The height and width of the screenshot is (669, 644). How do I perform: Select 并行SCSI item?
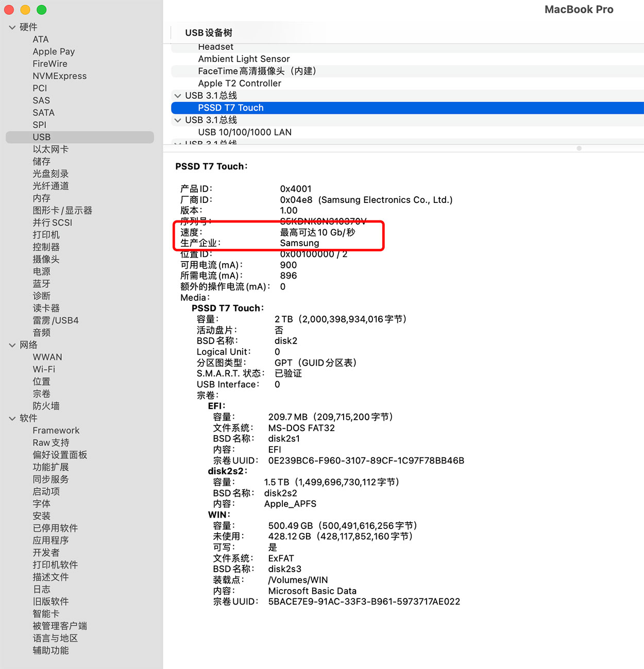pyautogui.click(x=53, y=223)
